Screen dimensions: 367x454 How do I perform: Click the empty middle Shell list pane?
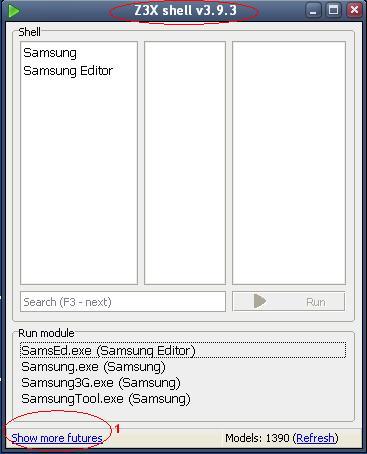185,163
